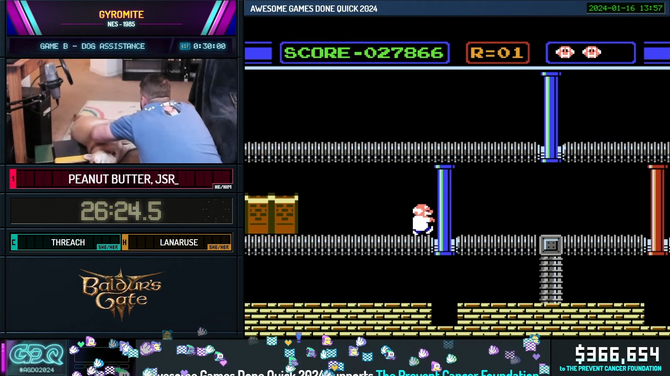Viewport: 670px width, 376px height.
Task: Click the first life head icon
Action: [x=565, y=53]
